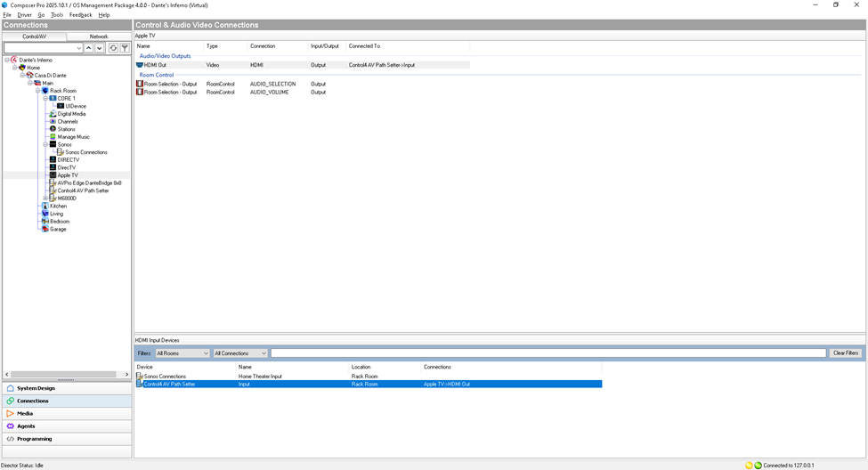Expand the M6800D tree node
The width and height of the screenshot is (868, 470).
(45, 199)
